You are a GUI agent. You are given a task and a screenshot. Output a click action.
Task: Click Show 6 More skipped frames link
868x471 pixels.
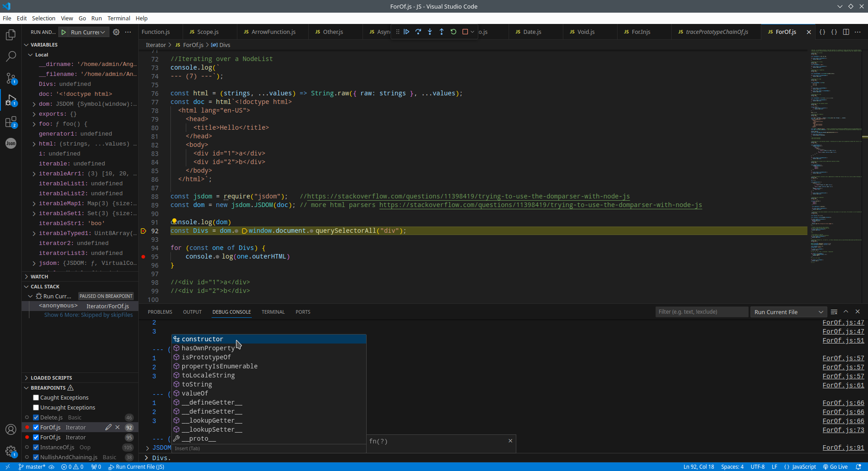click(x=88, y=315)
